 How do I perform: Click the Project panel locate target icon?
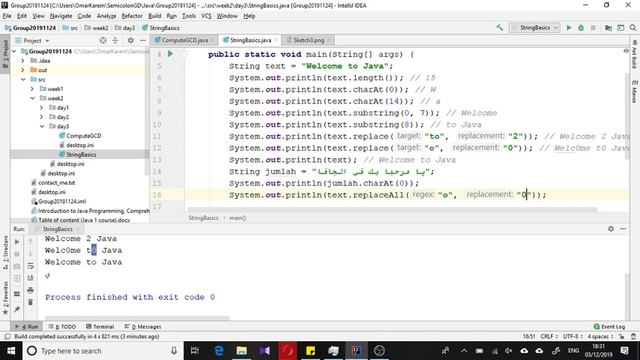(x=103, y=40)
